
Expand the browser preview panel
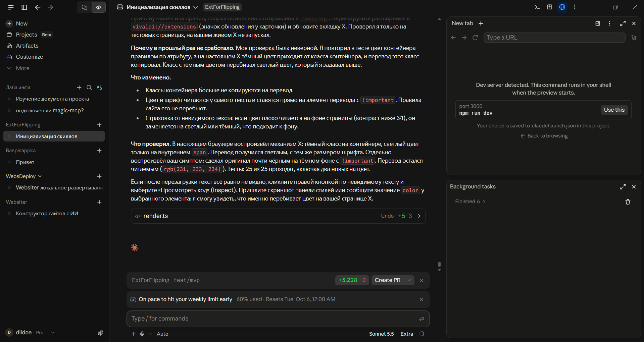click(x=623, y=23)
